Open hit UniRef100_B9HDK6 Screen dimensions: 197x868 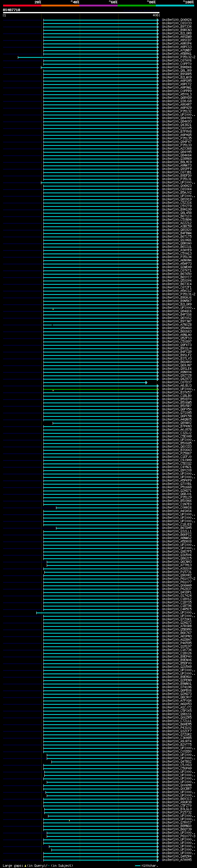coord(176,67)
